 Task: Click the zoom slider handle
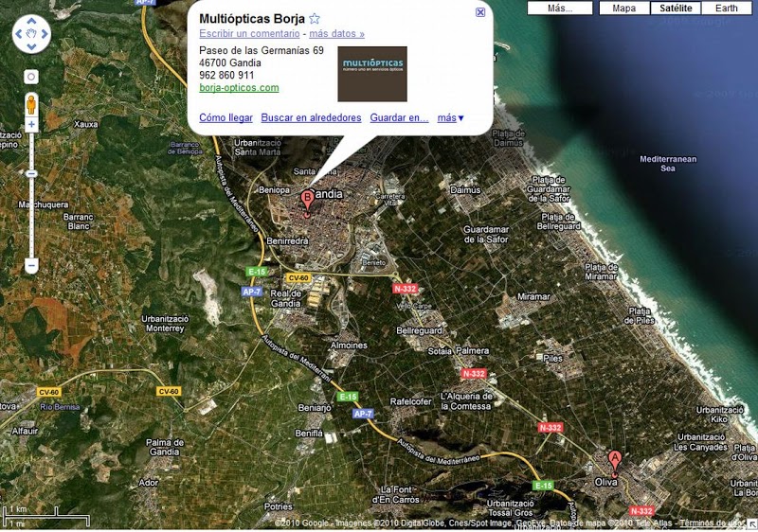31,174
